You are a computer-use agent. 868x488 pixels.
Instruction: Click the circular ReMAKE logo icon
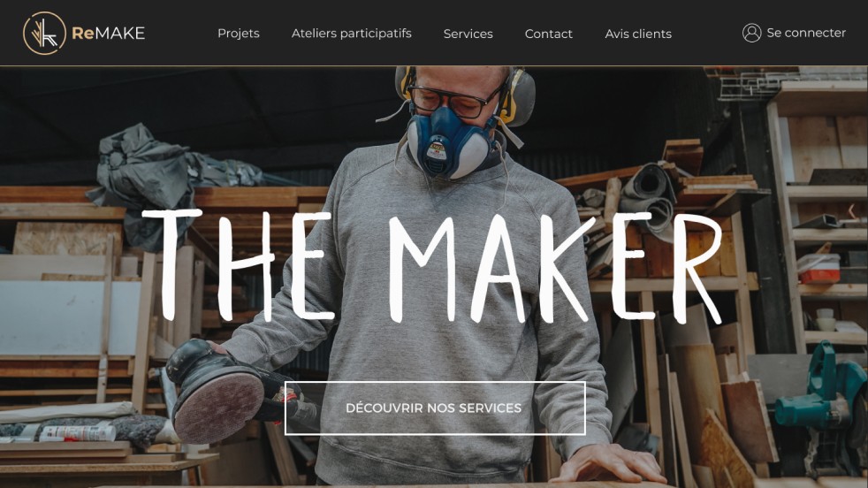44,34
